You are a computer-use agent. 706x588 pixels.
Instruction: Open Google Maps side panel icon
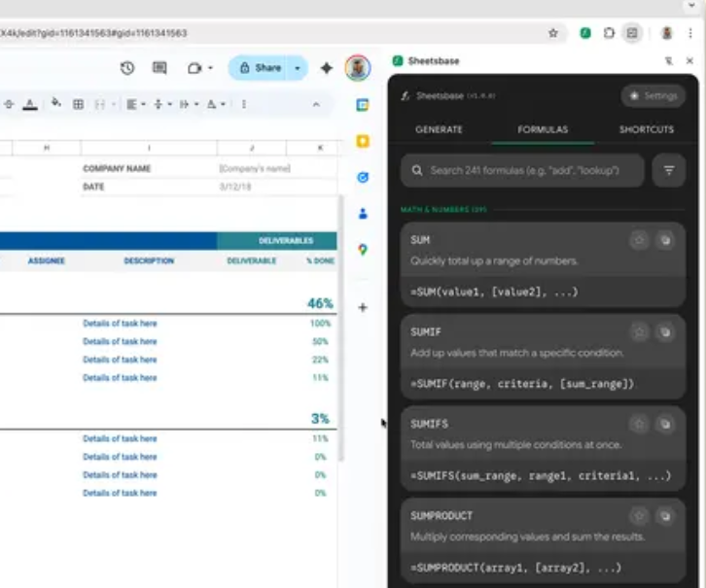pyautogui.click(x=363, y=250)
